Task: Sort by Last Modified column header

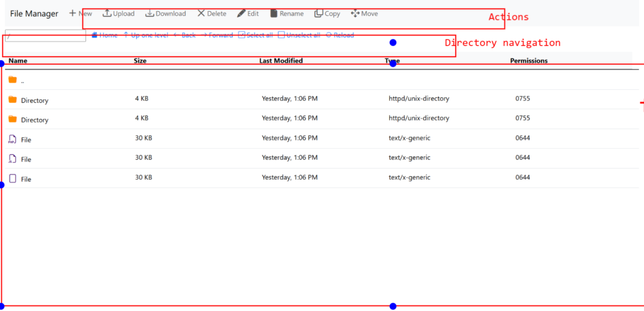Action: click(x=281, y=61)
